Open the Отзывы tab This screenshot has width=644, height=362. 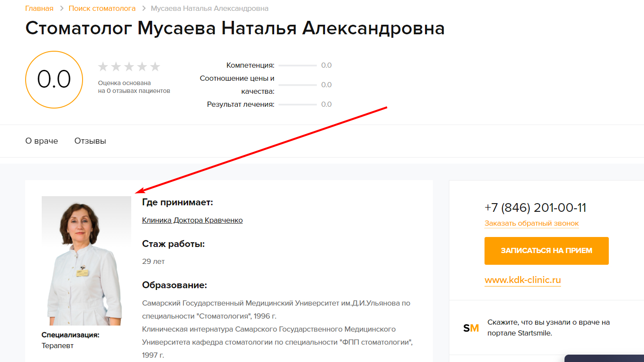pyautogui.click(x=90, y=141)
